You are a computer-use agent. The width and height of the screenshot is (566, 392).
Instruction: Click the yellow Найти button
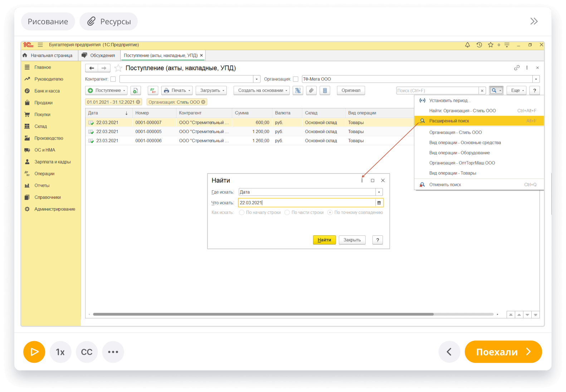[325, 240]
